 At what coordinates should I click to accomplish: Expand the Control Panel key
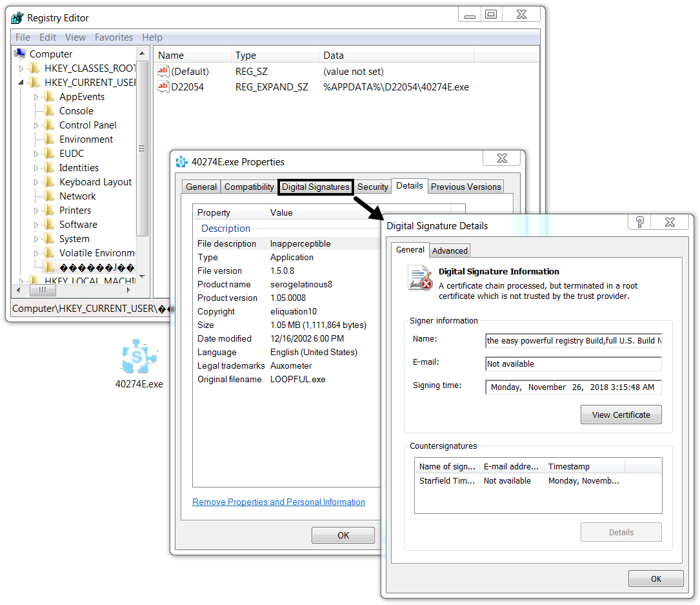coord(36,125)
